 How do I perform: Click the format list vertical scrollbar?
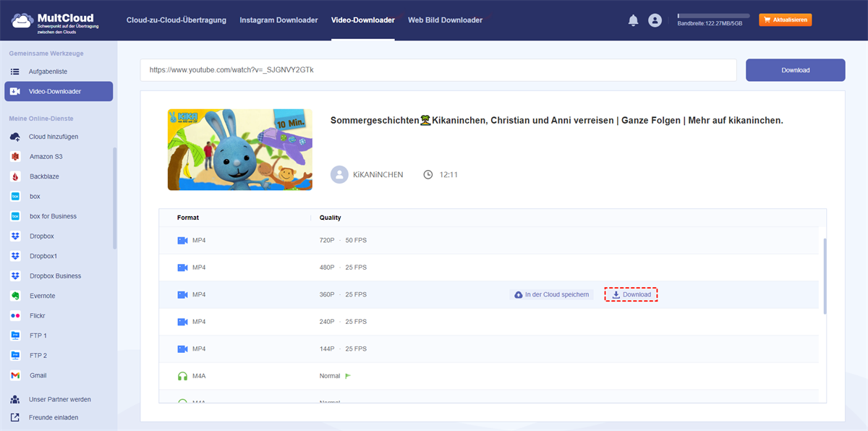coord(824,275)
